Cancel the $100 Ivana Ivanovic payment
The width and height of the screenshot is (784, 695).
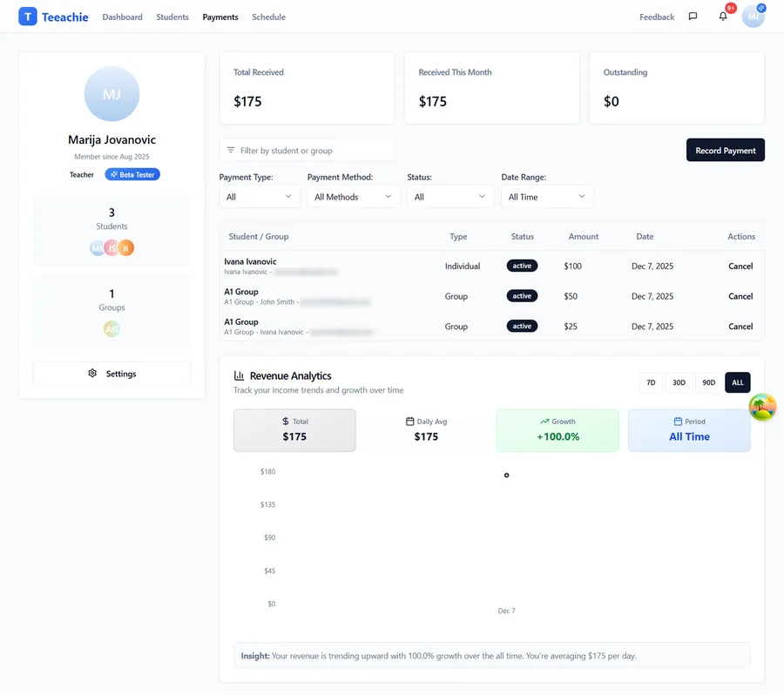(x=740, y=266)
